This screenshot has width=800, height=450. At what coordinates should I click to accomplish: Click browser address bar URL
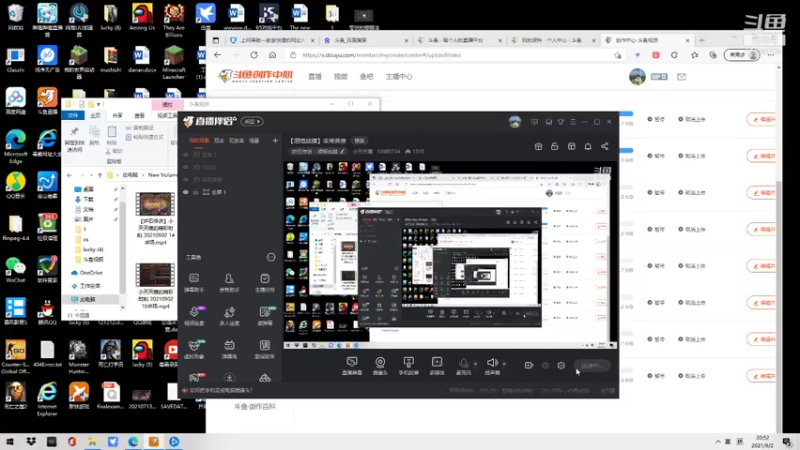point(382,55)
